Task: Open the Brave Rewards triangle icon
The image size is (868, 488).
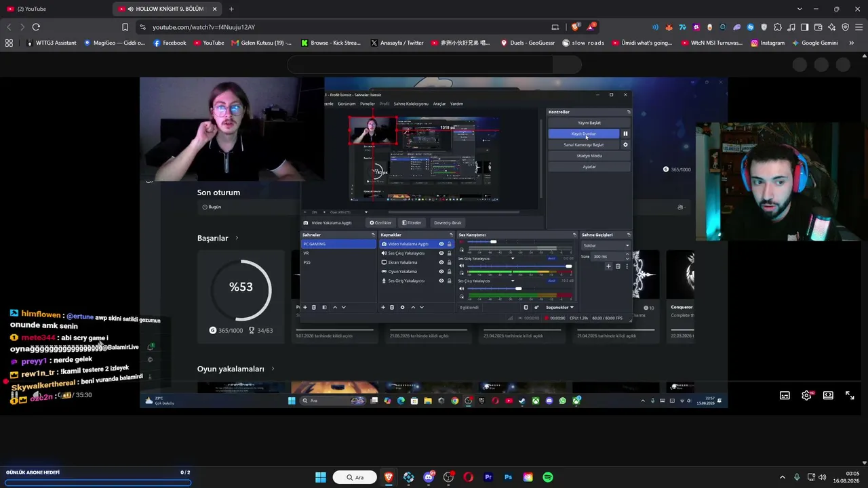Action: coord(591,27)
